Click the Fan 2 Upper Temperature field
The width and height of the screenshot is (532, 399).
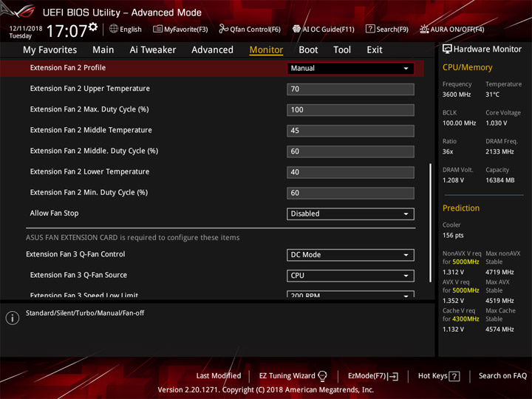point(350,89)
